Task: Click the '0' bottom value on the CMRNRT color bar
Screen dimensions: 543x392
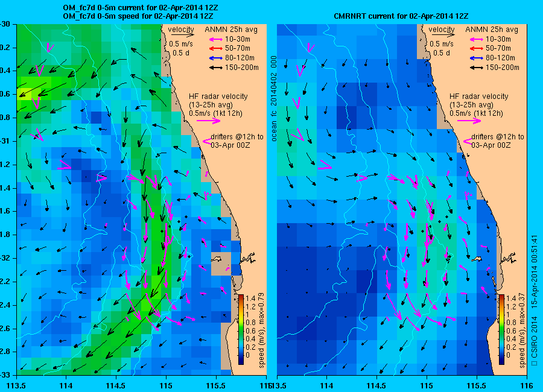Action: click(507, 355)
